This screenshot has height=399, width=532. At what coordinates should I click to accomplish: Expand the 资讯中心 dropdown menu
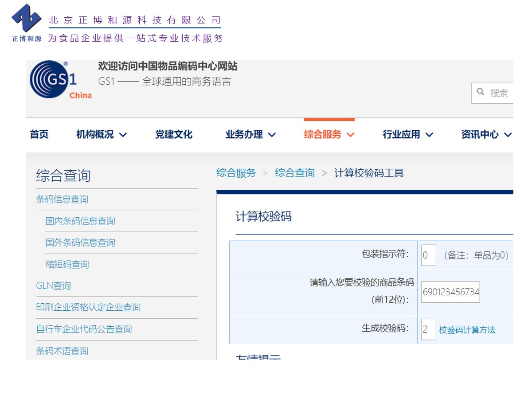(x=486, y=135)
